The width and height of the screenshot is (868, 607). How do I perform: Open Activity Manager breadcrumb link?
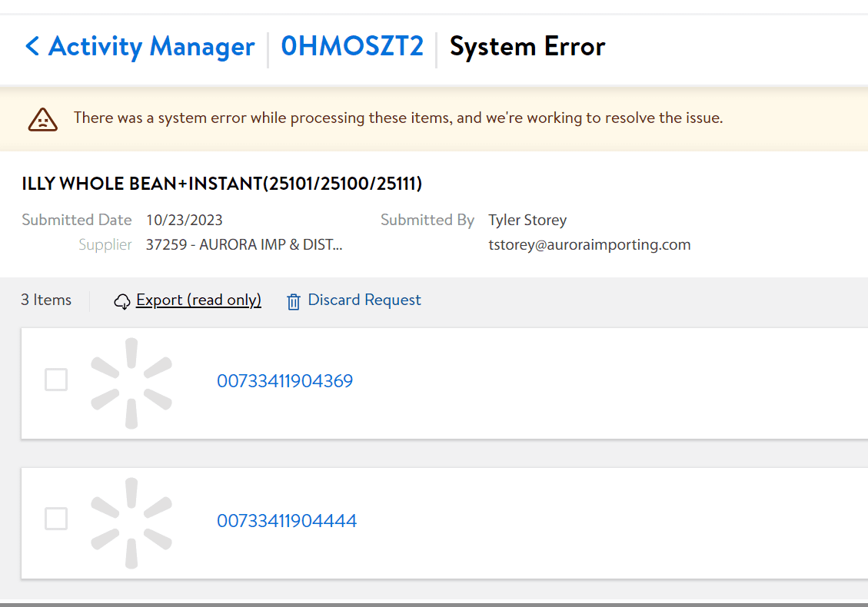(x=151, y=46)
